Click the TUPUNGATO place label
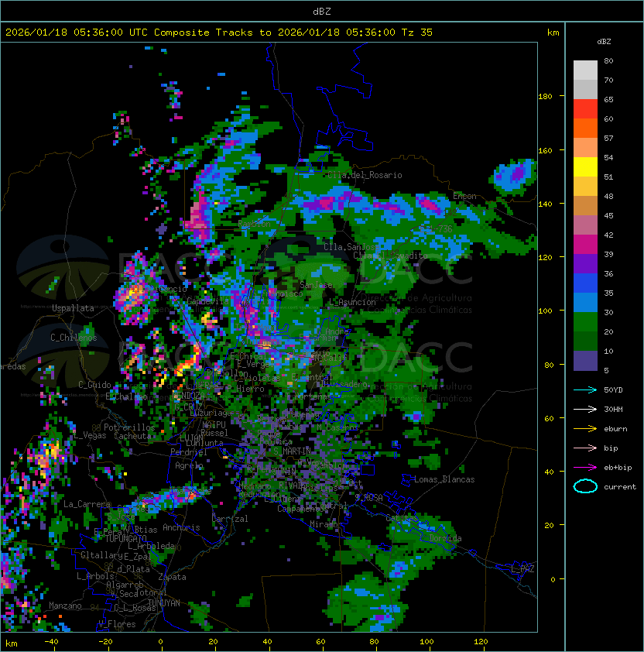 (125, 538)
